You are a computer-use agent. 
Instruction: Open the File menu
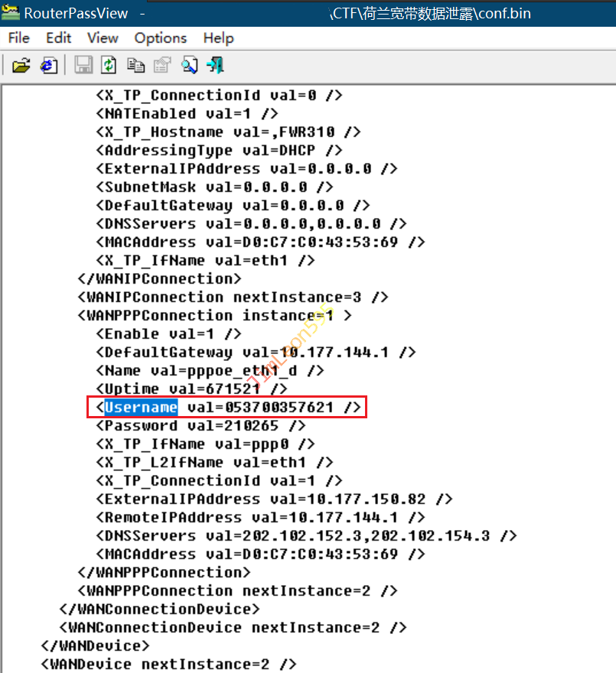(x=18, y=38)
